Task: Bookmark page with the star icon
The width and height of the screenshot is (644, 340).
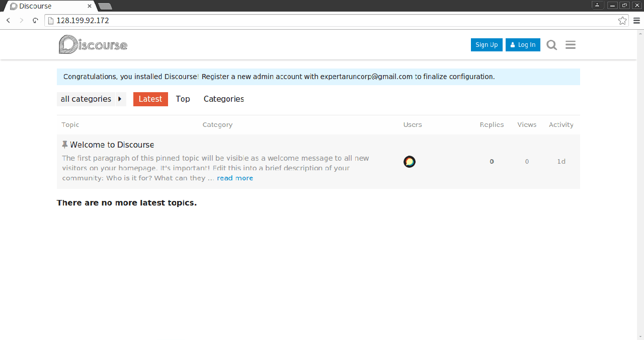Action: coord(622,21)
